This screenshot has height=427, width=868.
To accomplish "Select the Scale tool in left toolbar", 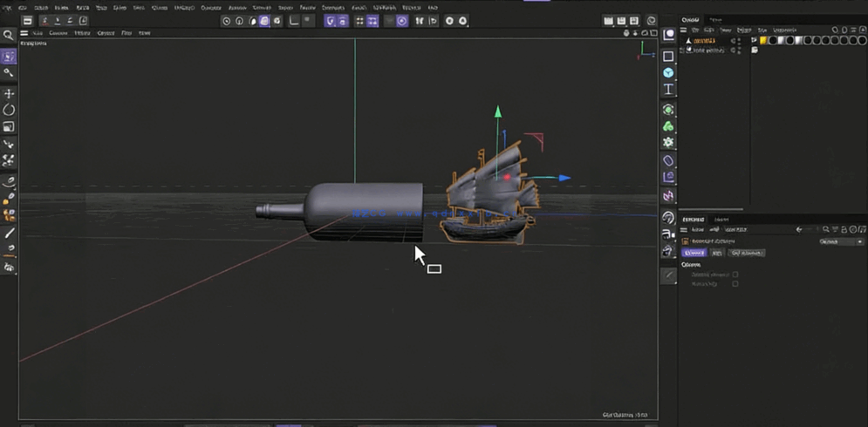I will pyautogui.click(x=9, y=127).
